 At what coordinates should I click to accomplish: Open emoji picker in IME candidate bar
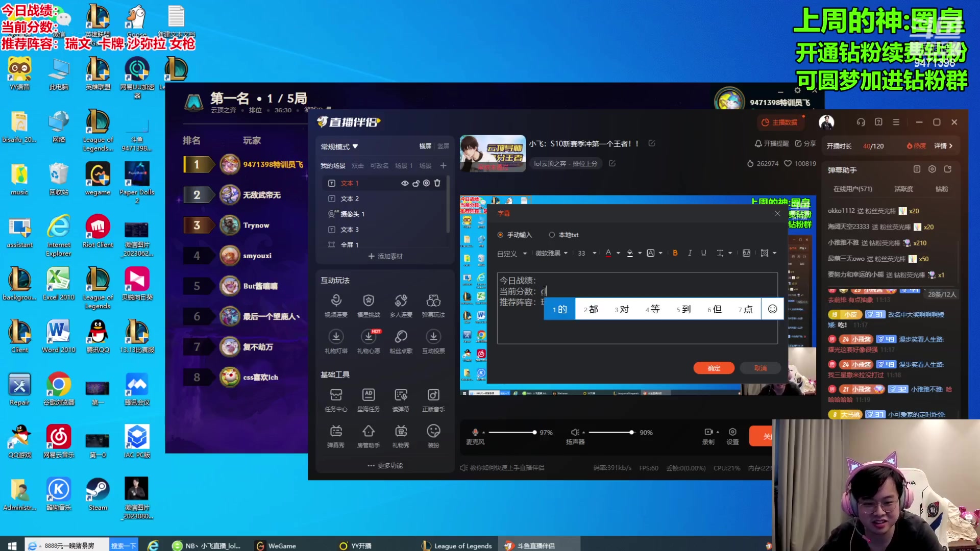pyautogui.click(x=772, y=309)
